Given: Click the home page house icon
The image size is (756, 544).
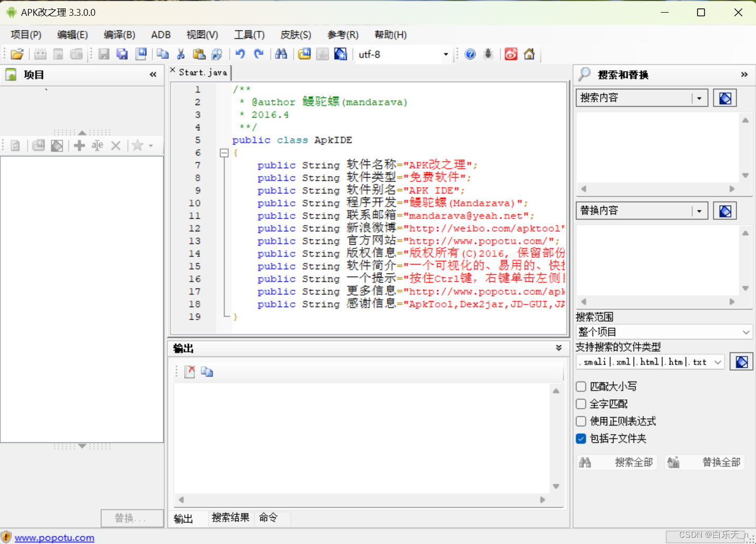Looking at the screenshot, I should (x=529, y=54).
